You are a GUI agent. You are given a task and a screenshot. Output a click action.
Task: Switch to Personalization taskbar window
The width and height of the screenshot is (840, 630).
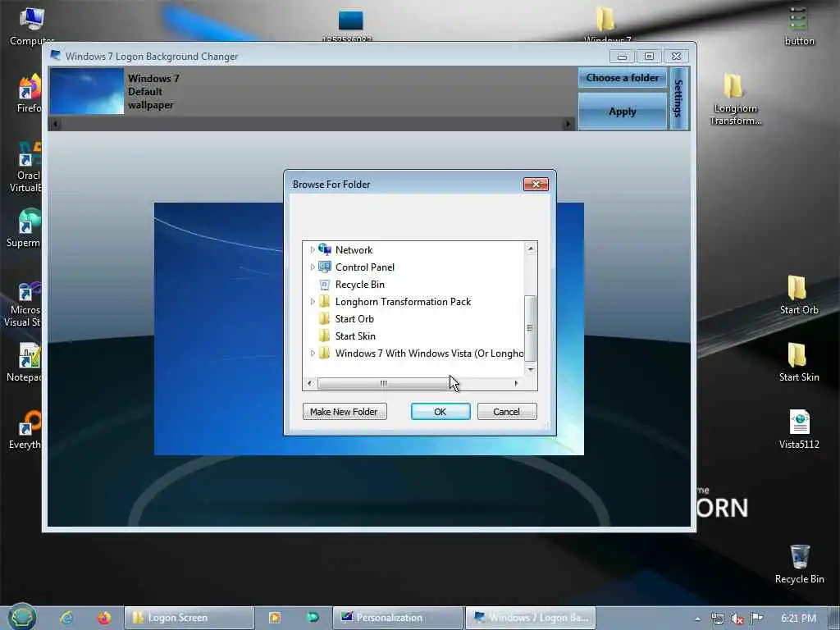point(397,618)
